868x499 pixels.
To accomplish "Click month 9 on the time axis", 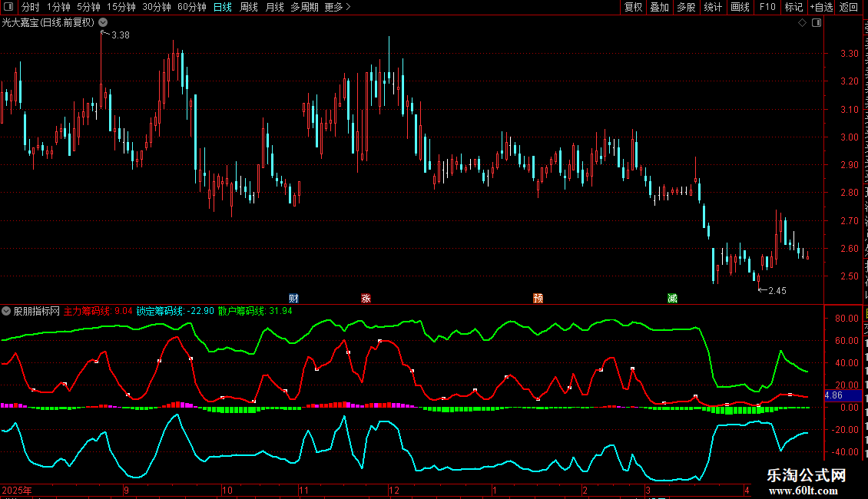I will click(127, 490).
